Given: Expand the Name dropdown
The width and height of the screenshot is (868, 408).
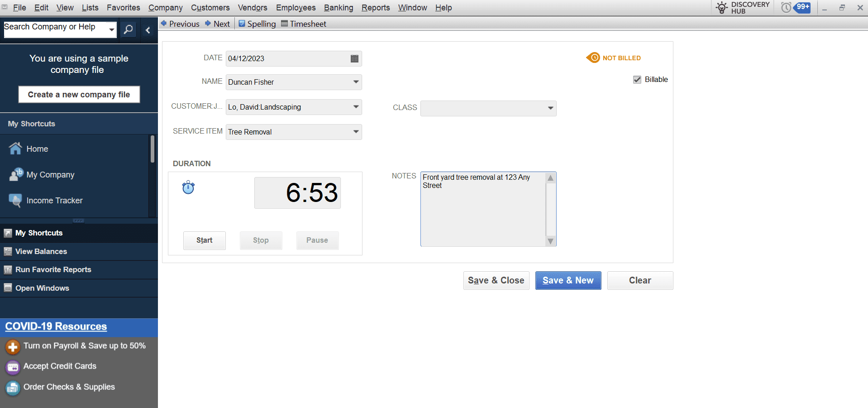Looking at the screenshot, I should [356, 82].
